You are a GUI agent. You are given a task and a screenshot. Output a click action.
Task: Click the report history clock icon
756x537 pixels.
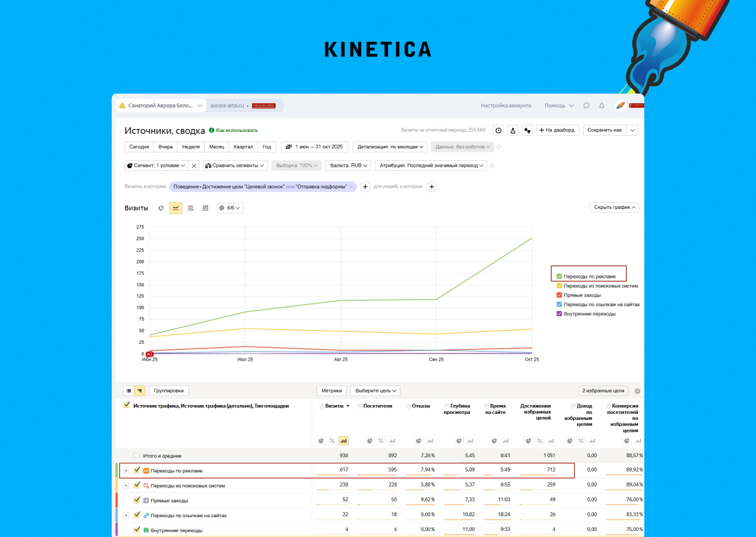pos(498,130)
